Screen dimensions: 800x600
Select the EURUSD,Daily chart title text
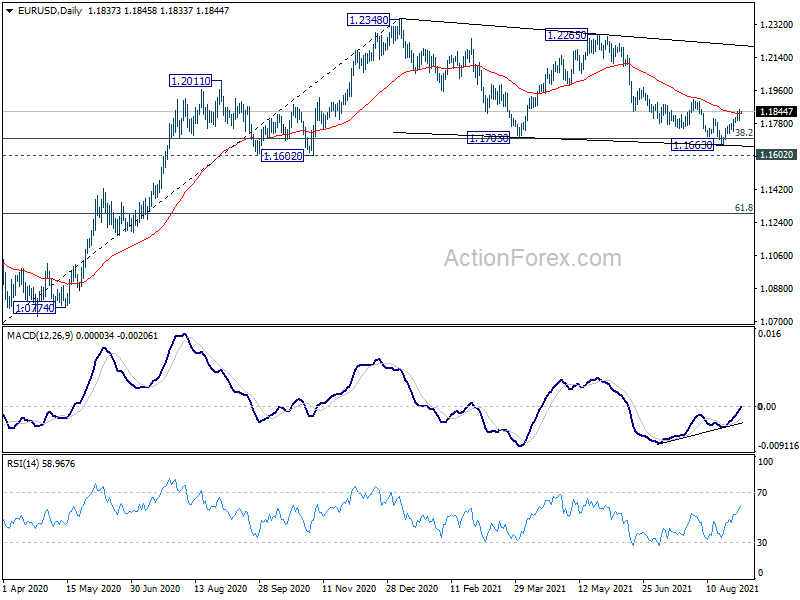[x=49, y=11]
